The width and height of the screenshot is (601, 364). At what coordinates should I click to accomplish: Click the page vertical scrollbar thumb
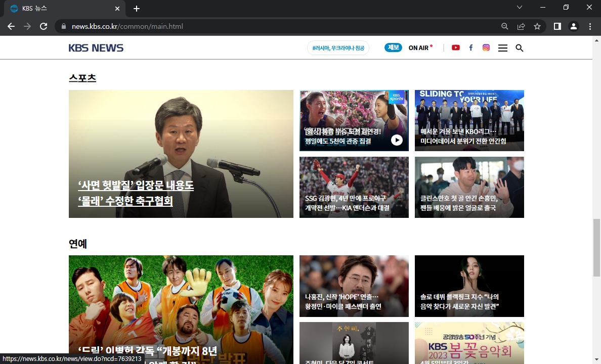coord(596,248)
